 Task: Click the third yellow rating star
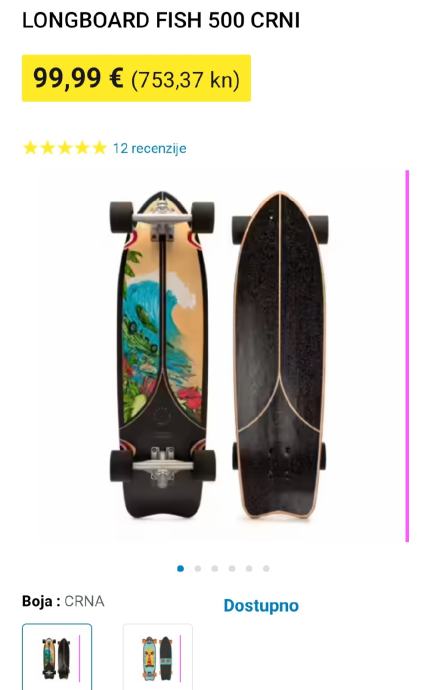(x=65, y=148)
